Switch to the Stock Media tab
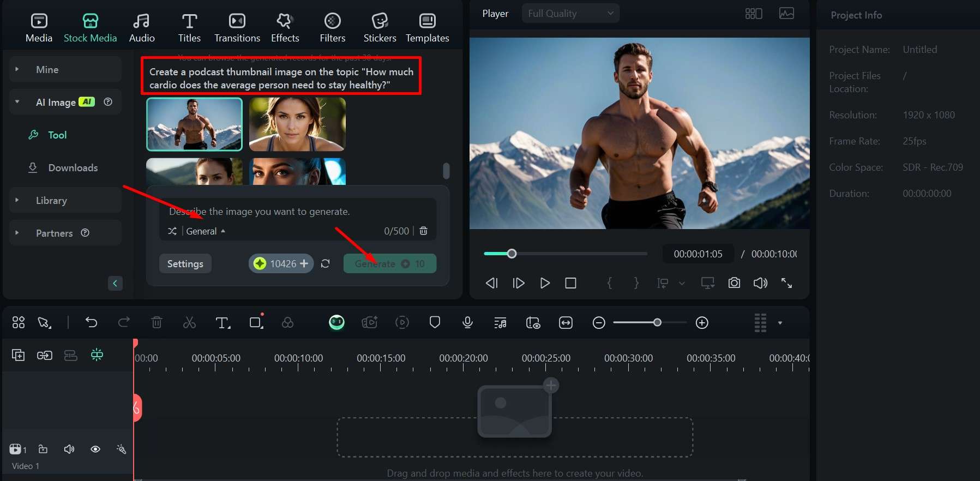The width and height of the screenshot is (980, 481). point(90,28)
